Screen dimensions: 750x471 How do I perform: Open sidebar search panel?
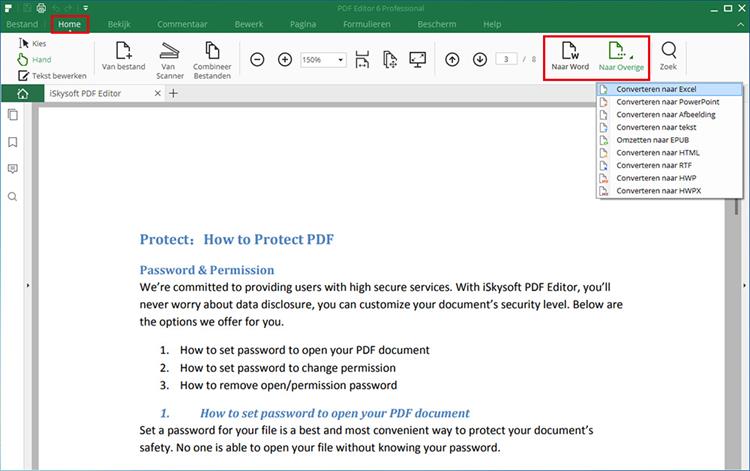(13, 197)
